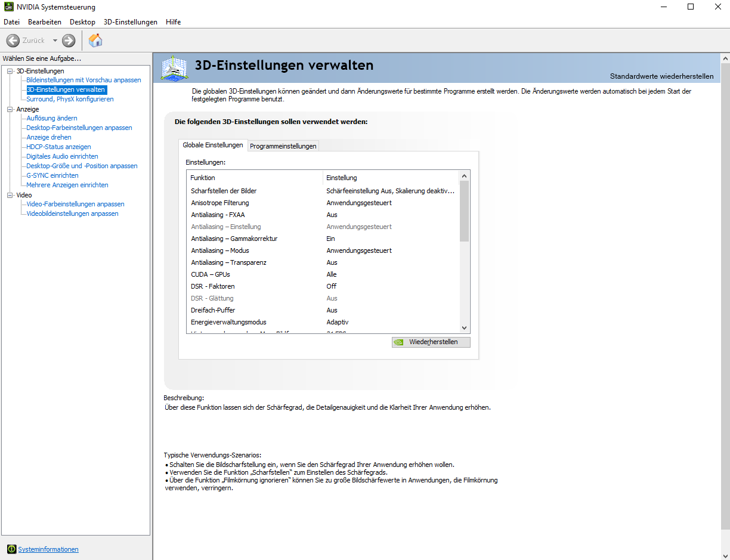Click settings list scrollbar up arrow
Screen dimensions: 730x560
[x=465, y=176]
